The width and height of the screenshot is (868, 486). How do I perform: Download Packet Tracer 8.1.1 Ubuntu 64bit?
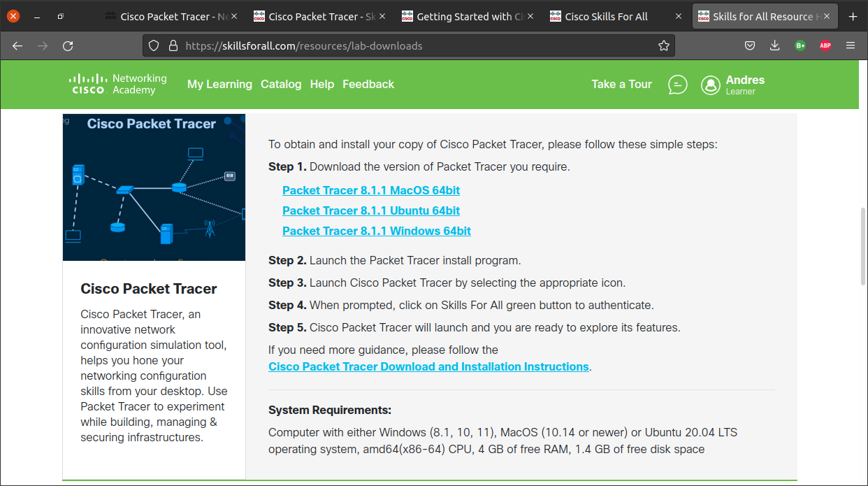click(x=371, y=210)
